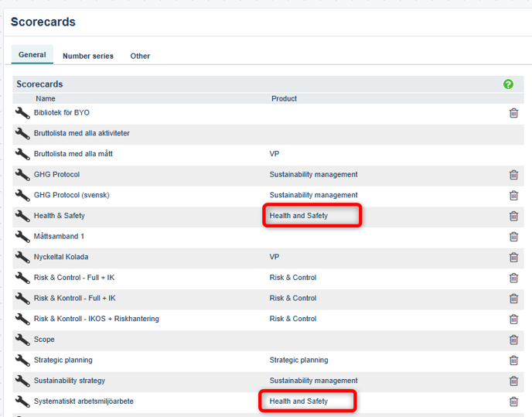The width and height of the screenshot is (532, 417).
Task: Click wrench icon beside Nyckeltal Kolada
Action: point(22,257)
